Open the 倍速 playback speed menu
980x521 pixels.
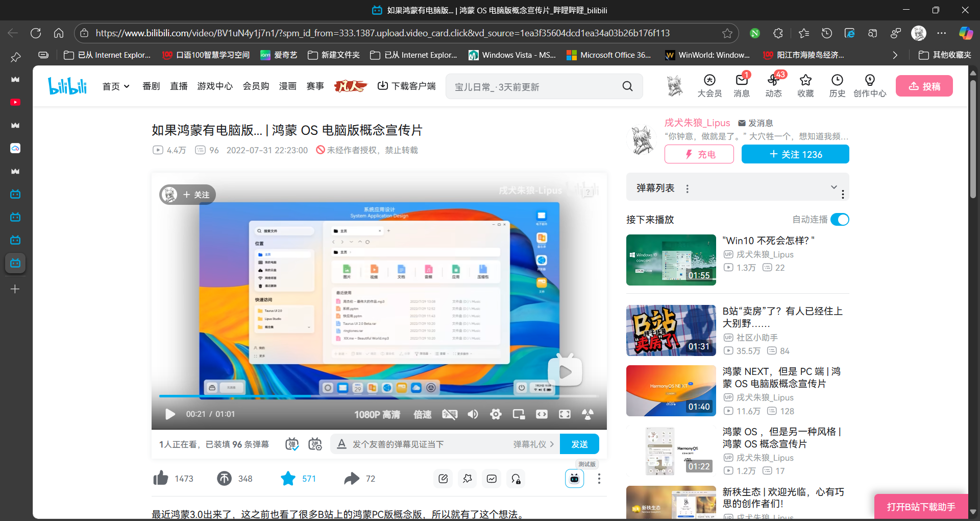(x=423, y=414)
